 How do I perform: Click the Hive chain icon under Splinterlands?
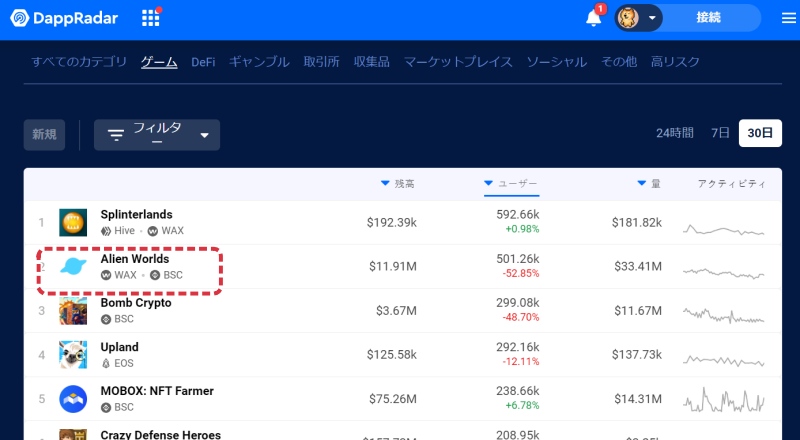pyautogui.click(x=106, y=231)
